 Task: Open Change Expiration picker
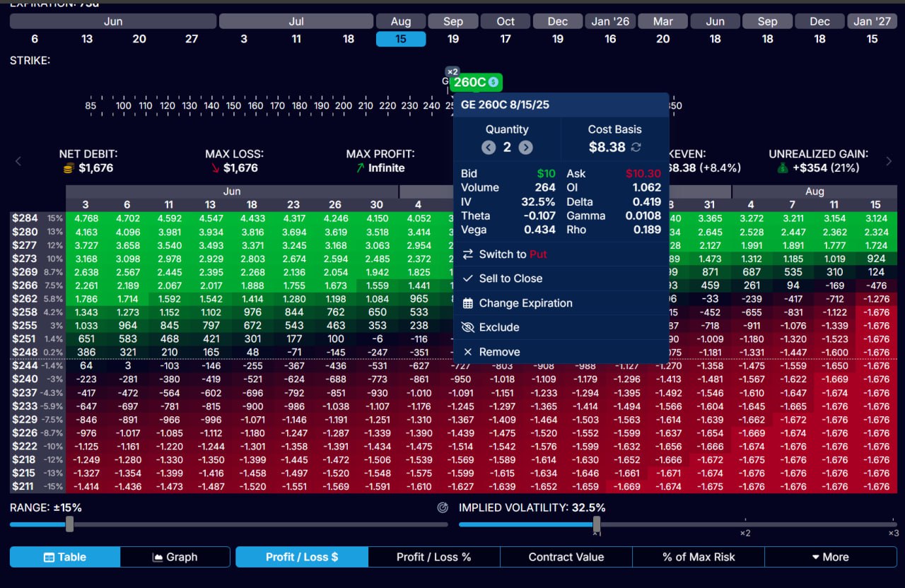pyautogui.click(x=525, y=303)
